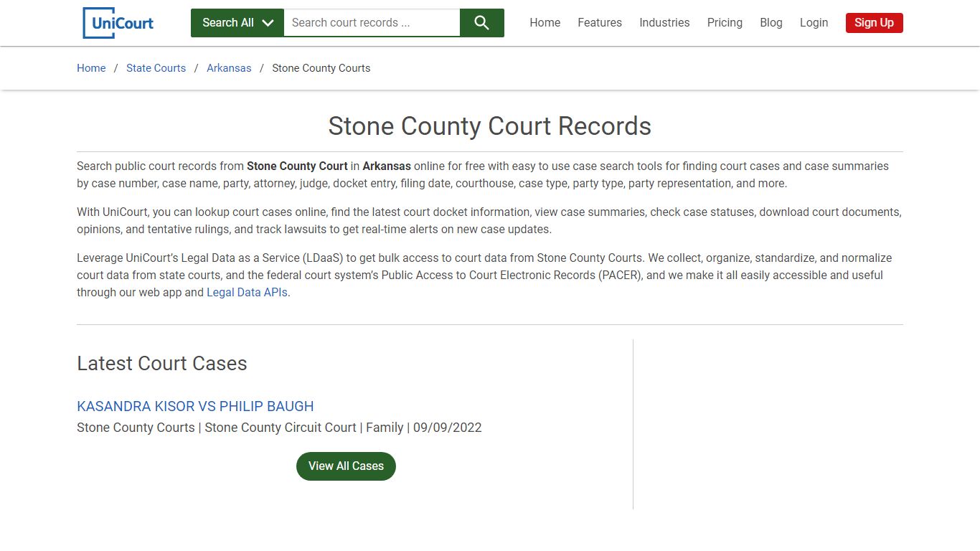980x551 pixels.
Task: Follow the Legal Data APIs link
Action: 247,293
